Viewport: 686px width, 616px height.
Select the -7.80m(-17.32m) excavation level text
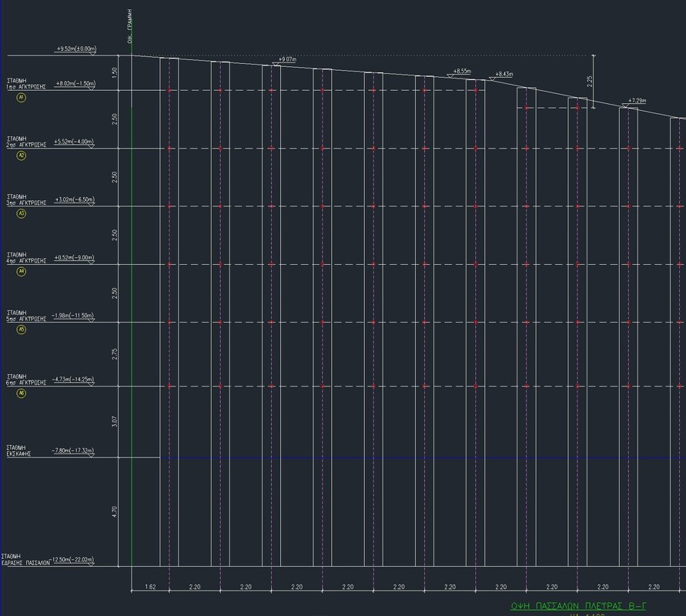72,450
